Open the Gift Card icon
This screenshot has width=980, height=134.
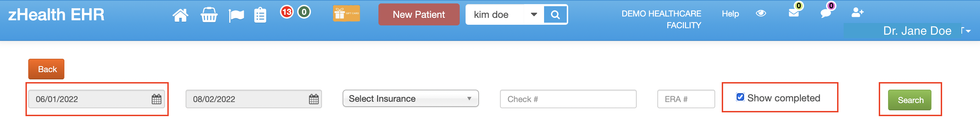(x=346, y=14)
